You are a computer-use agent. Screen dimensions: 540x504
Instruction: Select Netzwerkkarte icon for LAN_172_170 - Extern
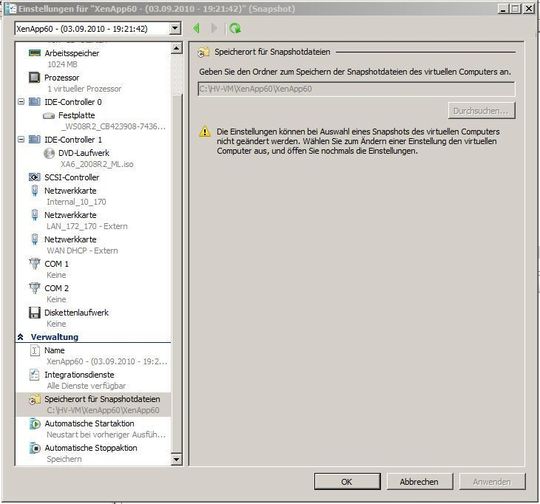[34, 215]
